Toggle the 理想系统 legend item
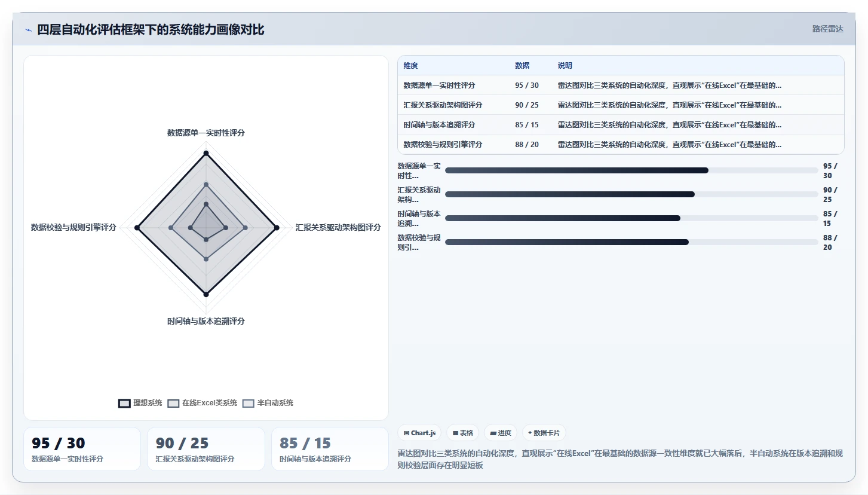868x495 pixels. [140, 403]
